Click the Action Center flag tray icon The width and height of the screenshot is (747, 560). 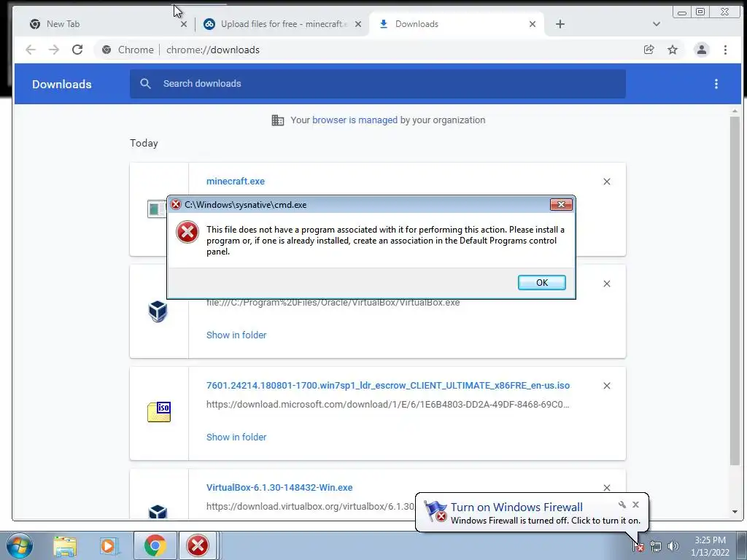[638, 546]
